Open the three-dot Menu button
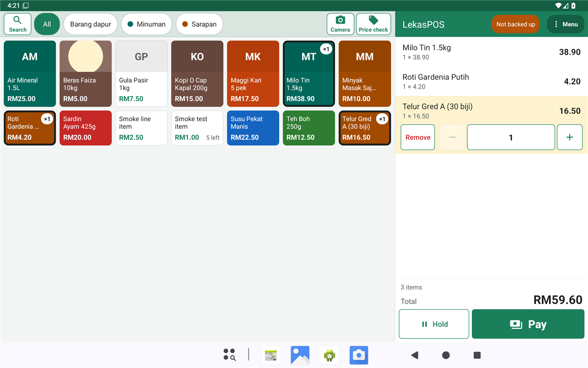Viewport: 588px width, 368px height. coord(565,24)
